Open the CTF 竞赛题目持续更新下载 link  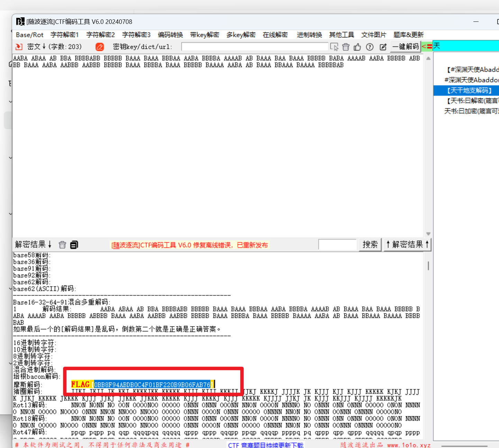pos(265,445)
